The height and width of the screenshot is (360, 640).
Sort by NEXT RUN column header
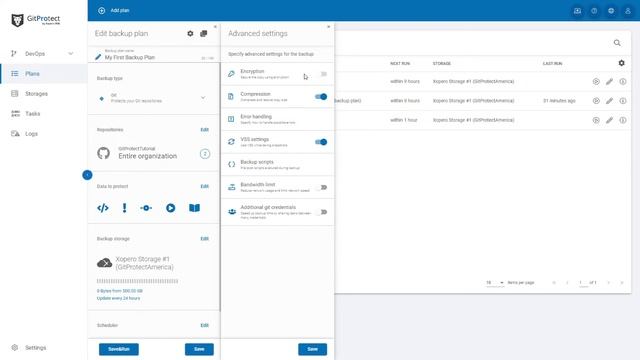400,64
